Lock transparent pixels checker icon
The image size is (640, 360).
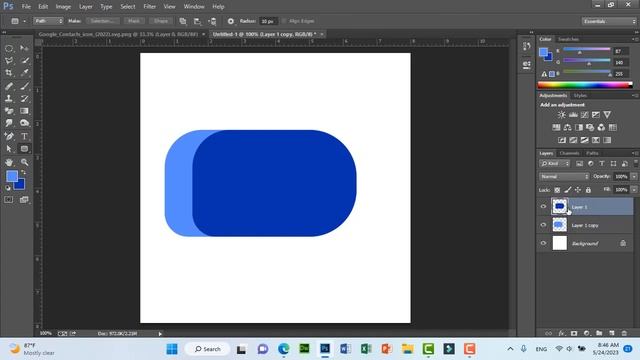pos(557,190)
